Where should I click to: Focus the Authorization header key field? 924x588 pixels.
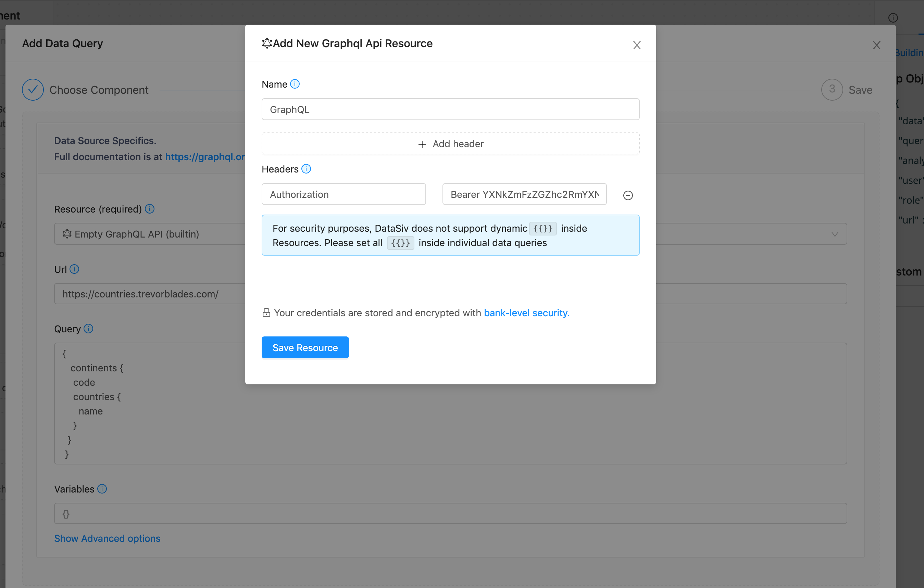[x=344, y=194]
